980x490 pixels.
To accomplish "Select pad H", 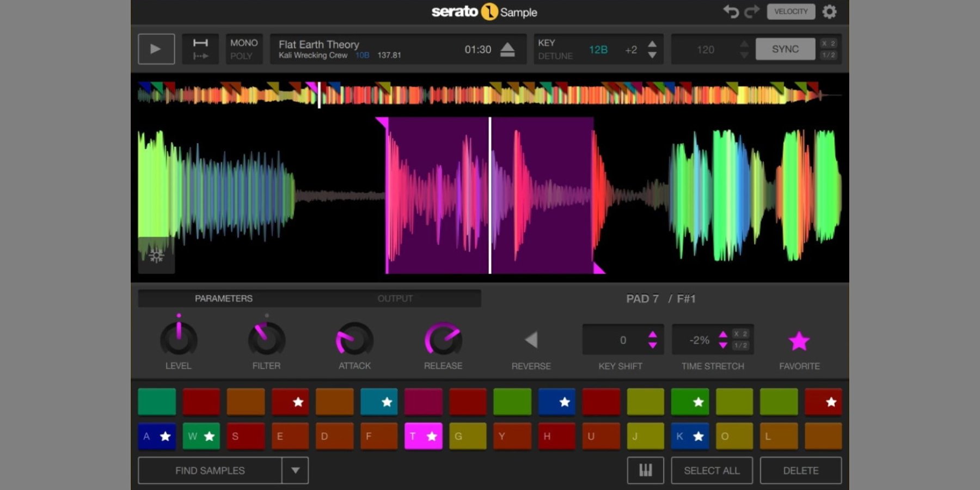I will point(556,436).
